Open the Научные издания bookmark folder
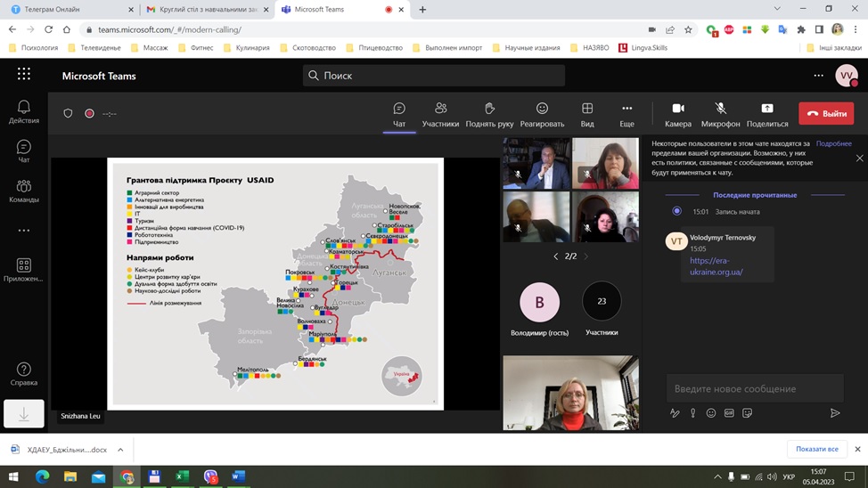 click(526, 47)
